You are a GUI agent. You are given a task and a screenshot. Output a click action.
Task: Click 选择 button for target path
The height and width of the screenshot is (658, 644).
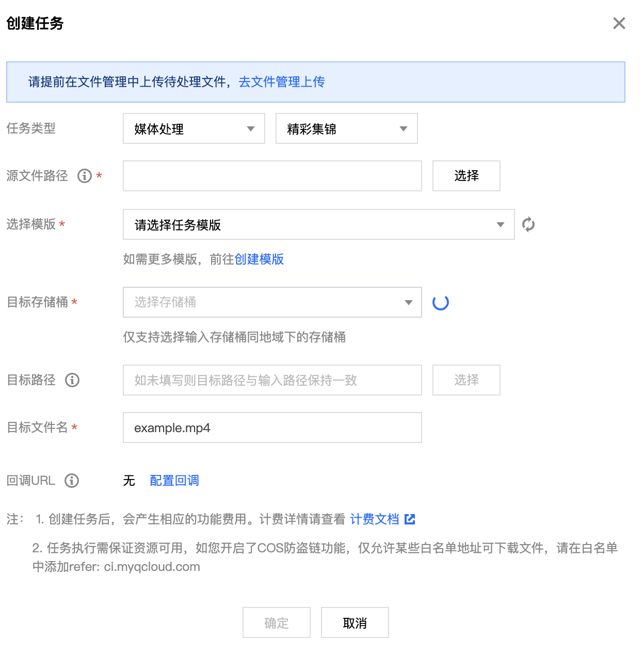466,380
